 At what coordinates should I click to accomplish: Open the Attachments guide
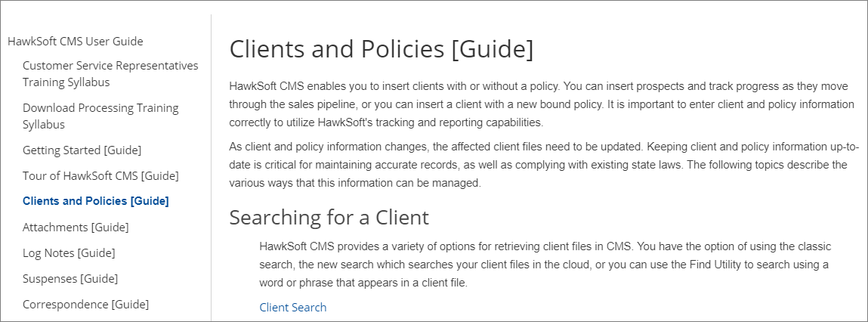point(76,228)
